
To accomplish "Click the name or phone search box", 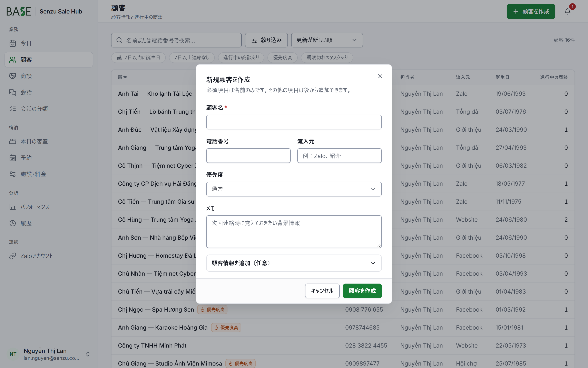I will tap(176, 40).
